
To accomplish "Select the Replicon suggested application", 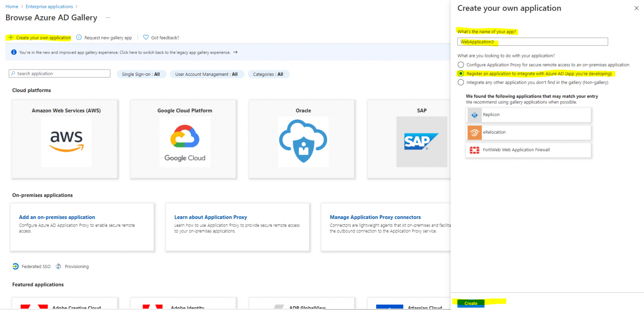I will [528, 114].
